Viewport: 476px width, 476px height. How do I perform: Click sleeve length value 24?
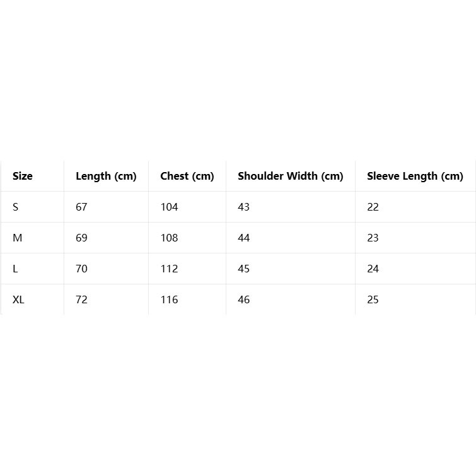click(373, 269)
